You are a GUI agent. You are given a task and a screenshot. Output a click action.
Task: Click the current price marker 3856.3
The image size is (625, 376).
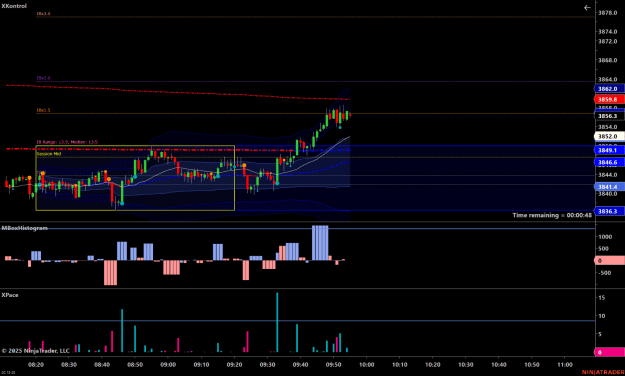[x=609, y=116]
